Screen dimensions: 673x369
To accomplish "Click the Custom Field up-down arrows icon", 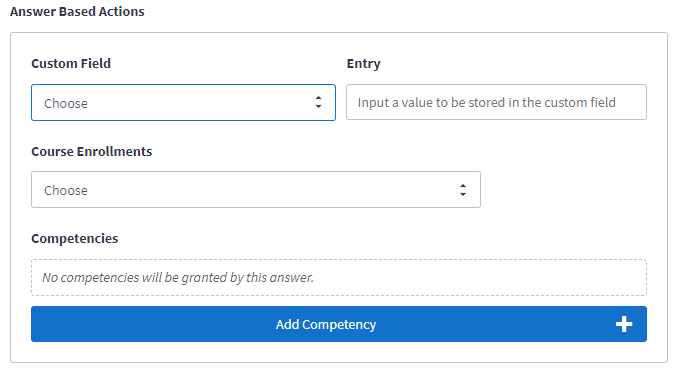I will pyautogui.click(x=318, y=102).
